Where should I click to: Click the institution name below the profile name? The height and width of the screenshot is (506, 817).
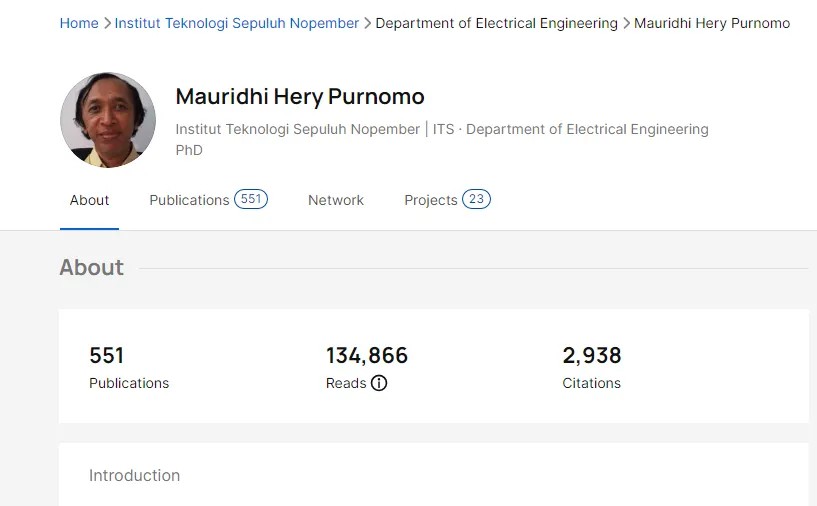click(297, 129)
